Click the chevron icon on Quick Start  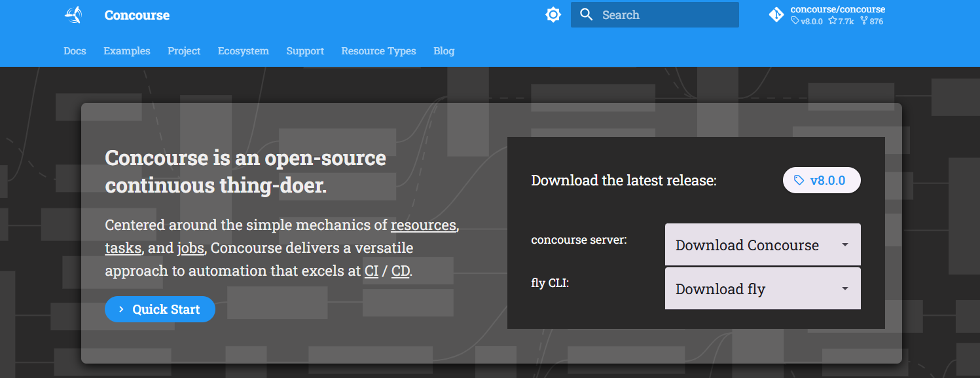121,309
